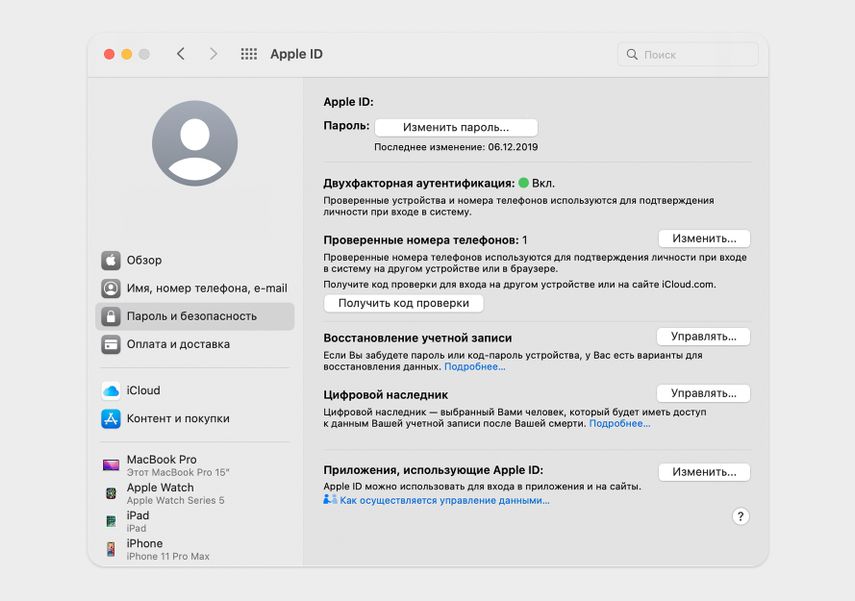The image size is (855, 601).
Task: Click Двухфакторная аутентификация heading
Action: click(x=419, y=183)
